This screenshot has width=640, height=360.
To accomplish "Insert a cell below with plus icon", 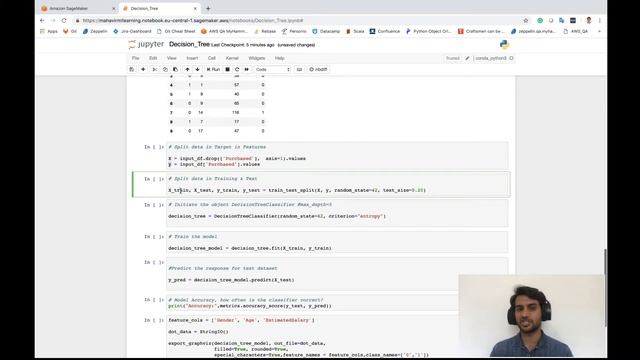I will point(143,69).
